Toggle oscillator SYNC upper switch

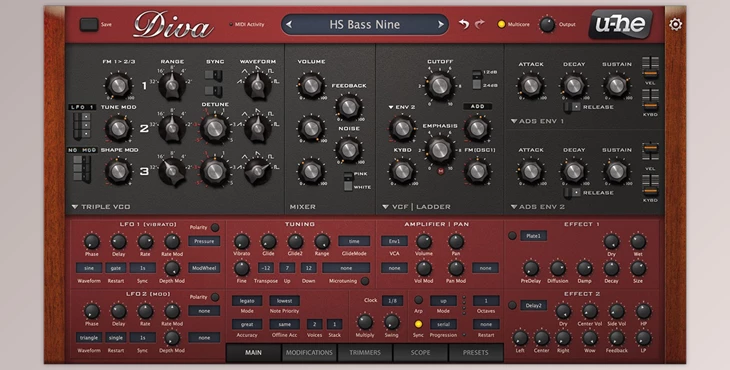(213, 75)
